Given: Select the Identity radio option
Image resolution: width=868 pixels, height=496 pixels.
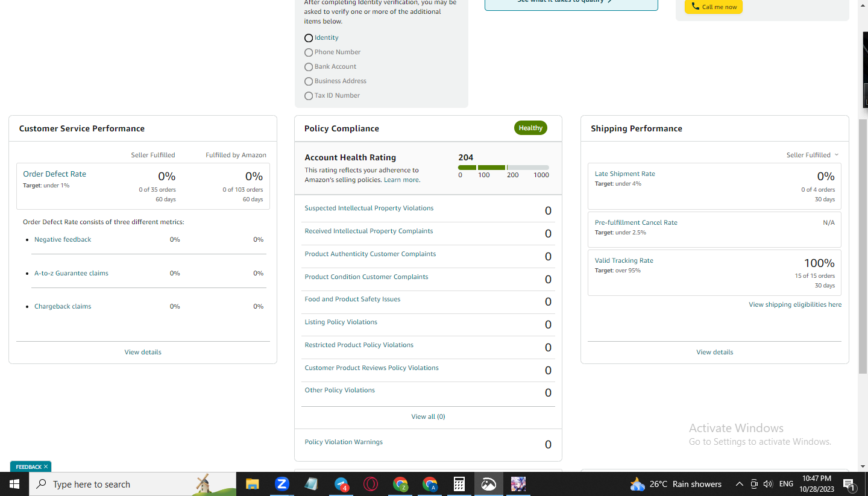Looking at the screenshot, I should (x=309, y=38).
